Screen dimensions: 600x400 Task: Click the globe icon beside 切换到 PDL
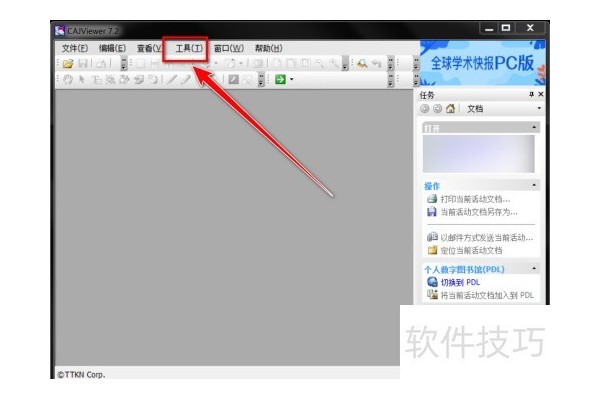point(432,282)
